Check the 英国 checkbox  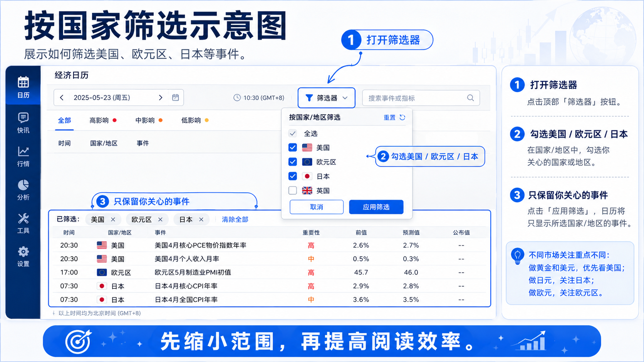click(x=293, y=190)
